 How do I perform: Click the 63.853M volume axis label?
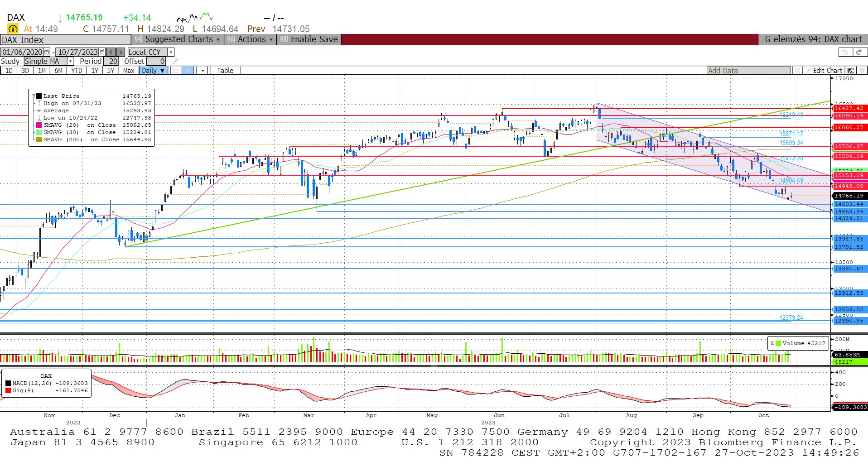pyautogui.click(x=849, y=355)
